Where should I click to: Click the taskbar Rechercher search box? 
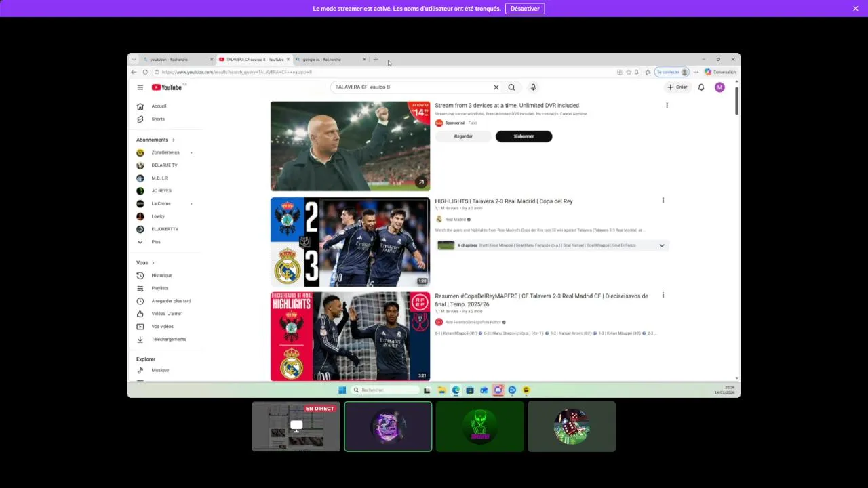[384, 390]
